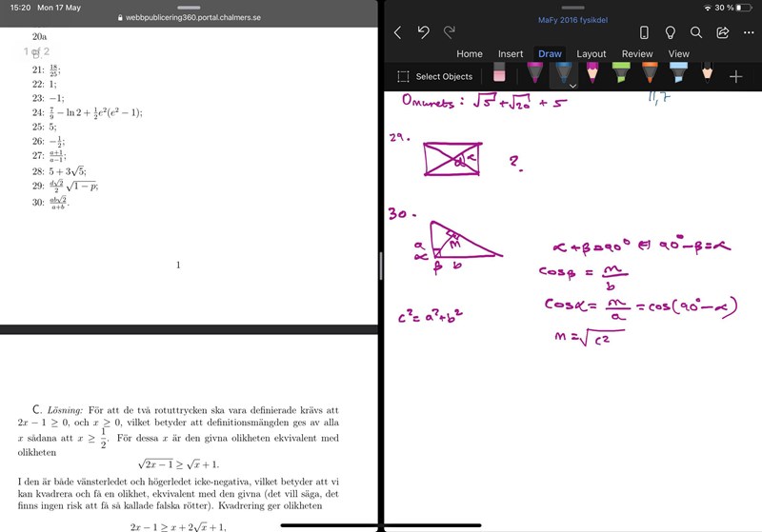Click Select Objects button
The width and height of the screenshot is (762, 532).
(x=434, y=76)
